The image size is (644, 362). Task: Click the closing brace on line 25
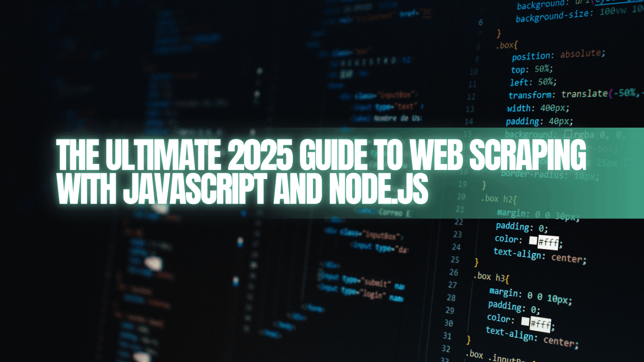(x=477, y=262)
